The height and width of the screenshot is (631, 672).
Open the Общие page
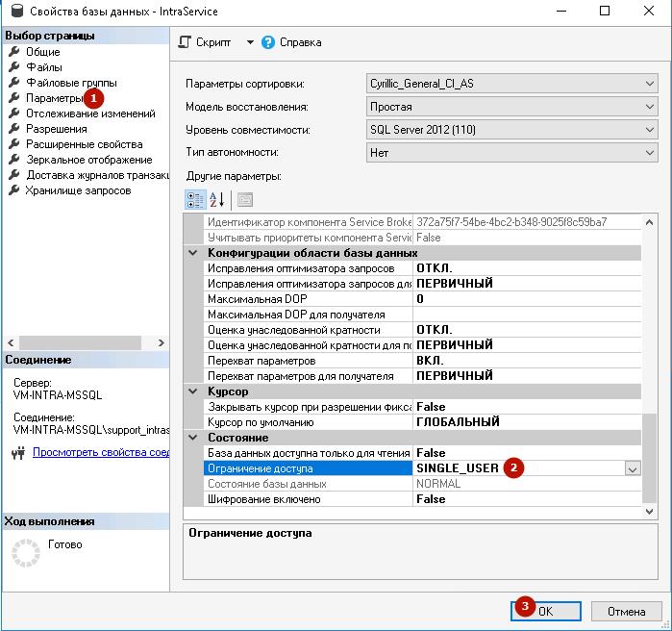pos(43,52)
